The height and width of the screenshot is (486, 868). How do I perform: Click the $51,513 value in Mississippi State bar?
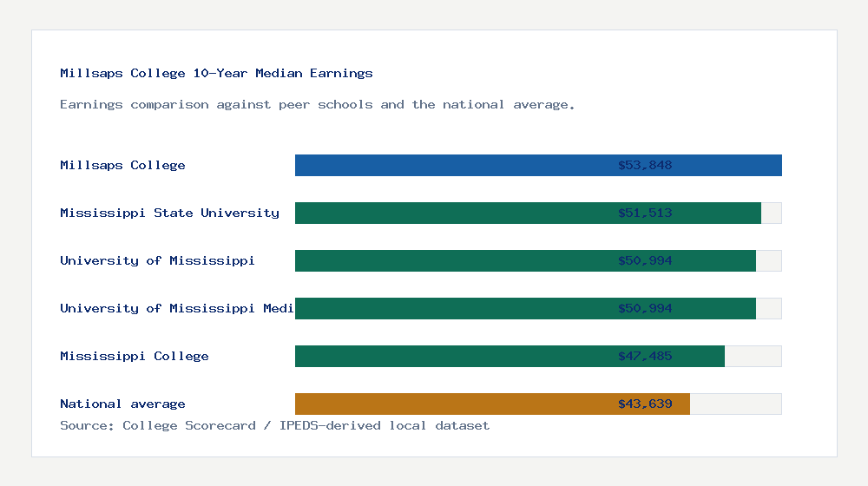pyautogui.click(x=645, y=213)
